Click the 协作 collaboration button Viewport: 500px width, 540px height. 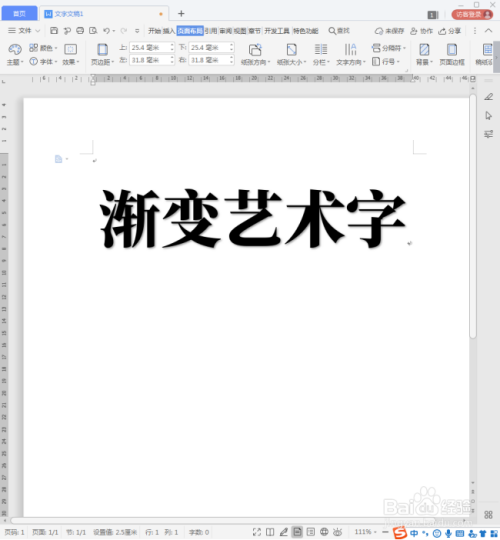[x=421, y=31]
